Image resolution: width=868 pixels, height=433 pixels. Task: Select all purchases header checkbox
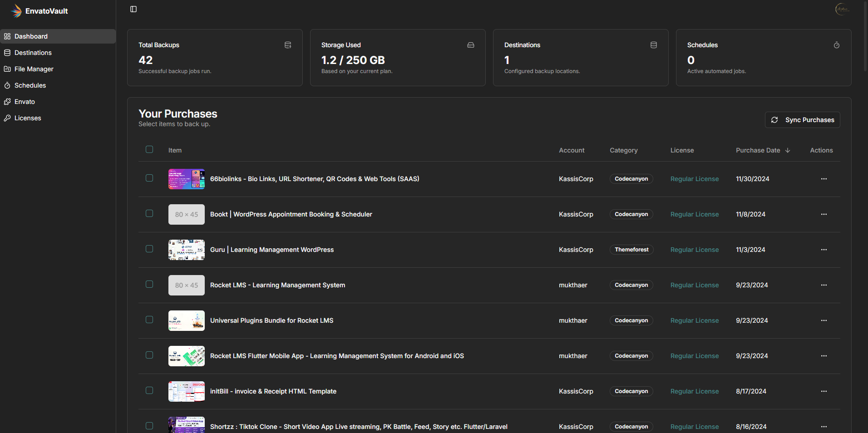tap(149, 149)
